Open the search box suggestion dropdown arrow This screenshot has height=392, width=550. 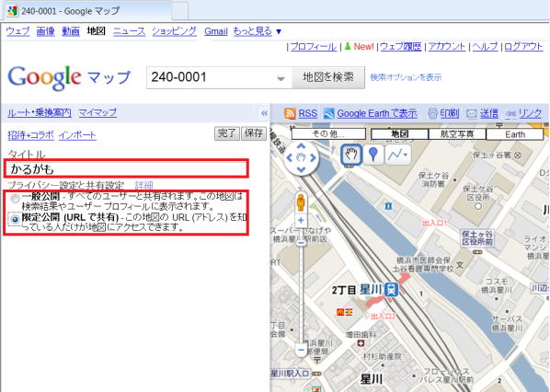coord(281,78)
